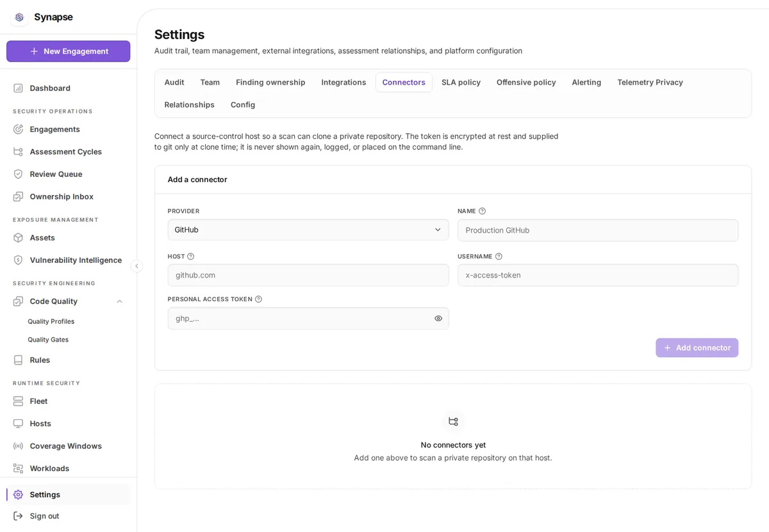Click Sign out in the sidebar
Screen dimensions: 769x532
coord(68,515)
